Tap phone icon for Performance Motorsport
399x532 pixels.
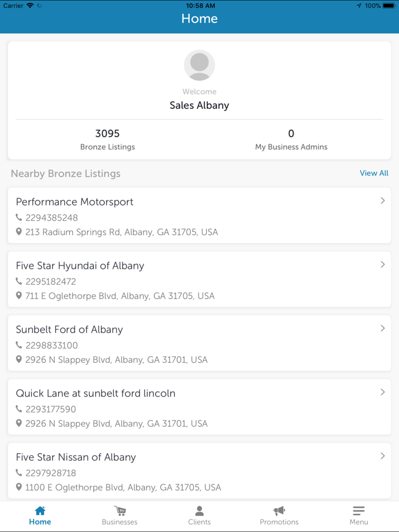tap(19, 218)
